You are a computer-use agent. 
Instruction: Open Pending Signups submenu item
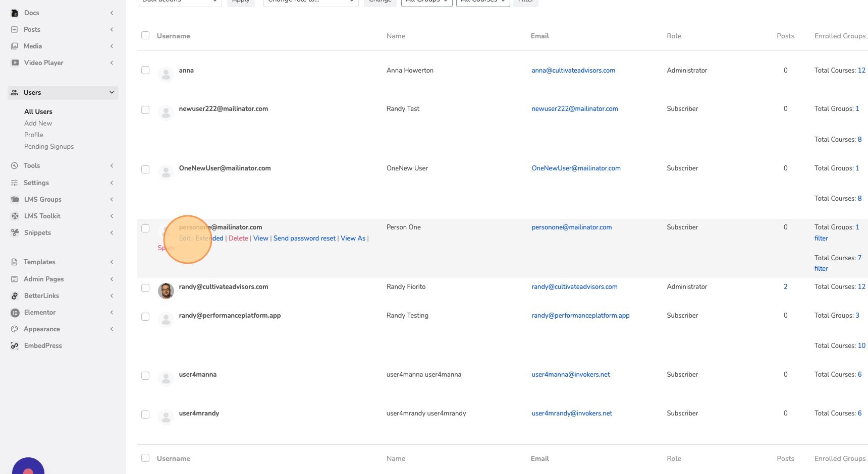(49, 146)
